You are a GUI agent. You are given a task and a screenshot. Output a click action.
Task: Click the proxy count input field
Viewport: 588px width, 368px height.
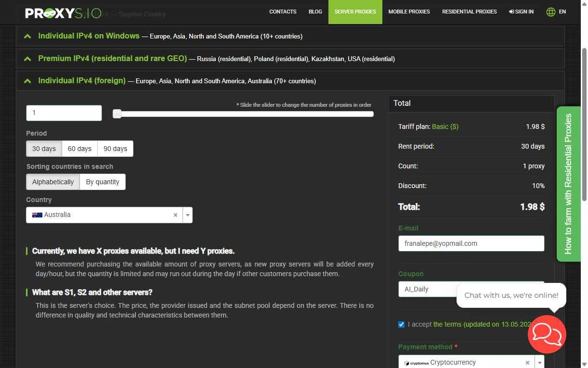click(64, 113)
